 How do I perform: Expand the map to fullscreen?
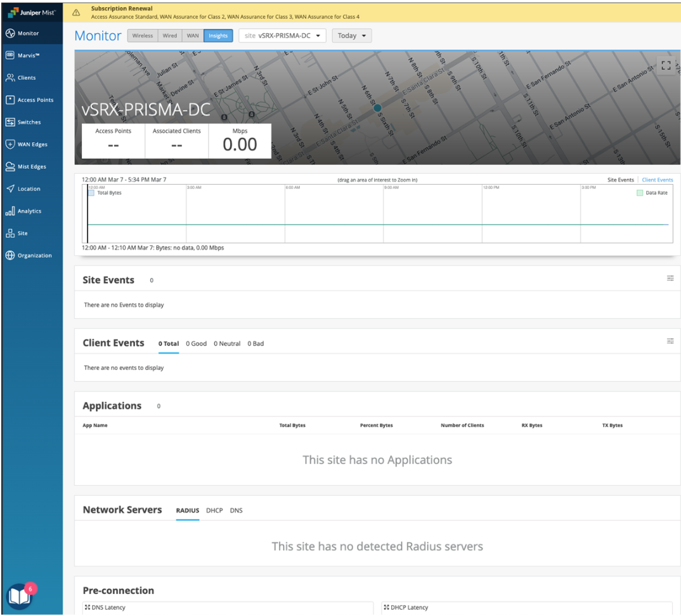[x=665, y=66]
